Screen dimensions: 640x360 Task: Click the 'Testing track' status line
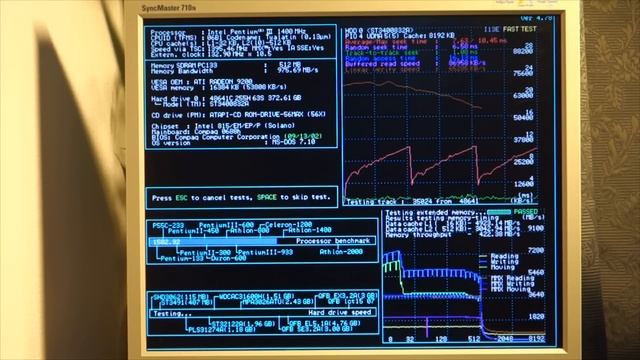[x=411, y=202]
